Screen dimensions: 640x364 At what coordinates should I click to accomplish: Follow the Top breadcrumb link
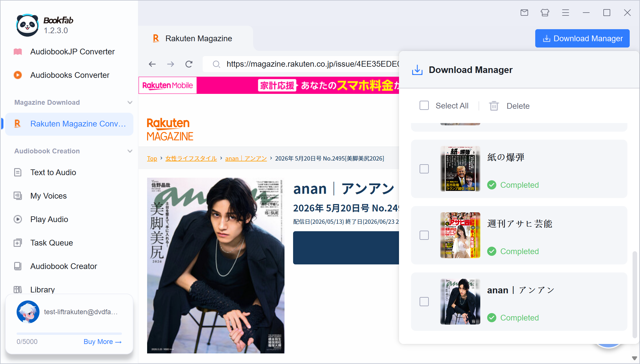[x=152, y=159]
